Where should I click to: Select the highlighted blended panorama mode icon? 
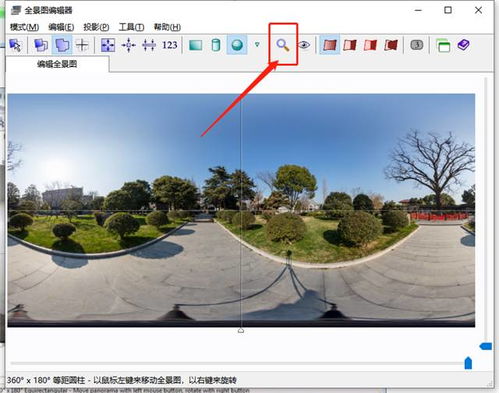pos(62,45)
